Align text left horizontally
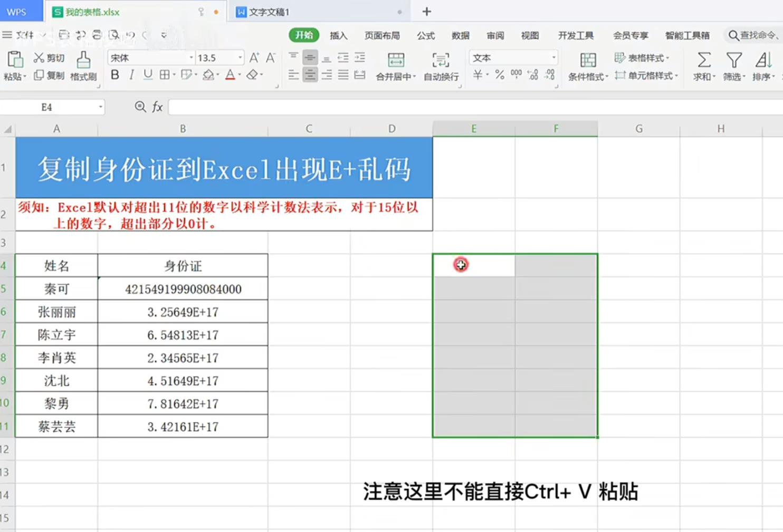Viewport: 783px width, 532px height. click(293, 75)
